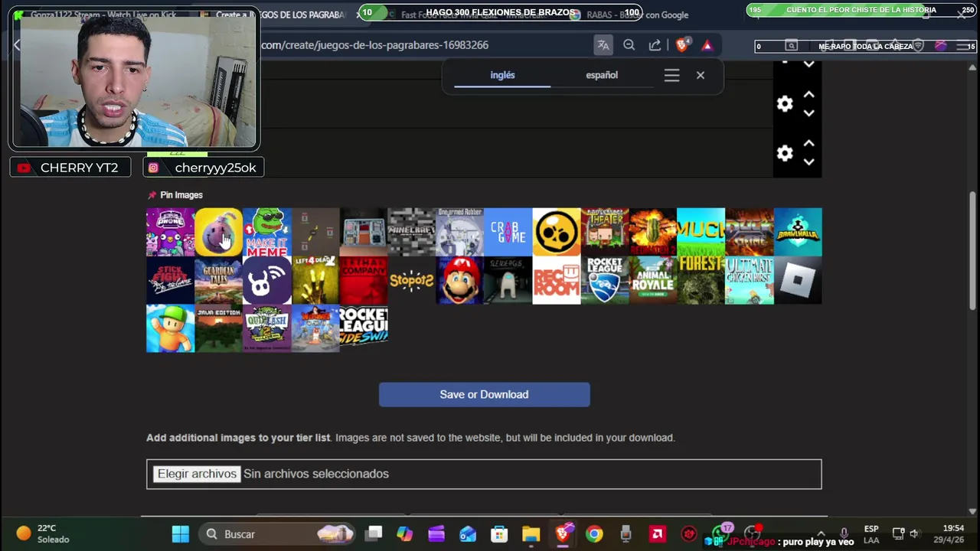Move upper gear row up with chevron
The image size is (980, 551).
(808, 95)
